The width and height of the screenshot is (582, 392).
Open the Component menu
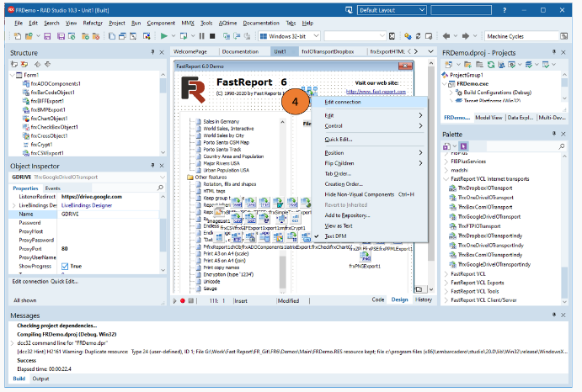point(161,23)
